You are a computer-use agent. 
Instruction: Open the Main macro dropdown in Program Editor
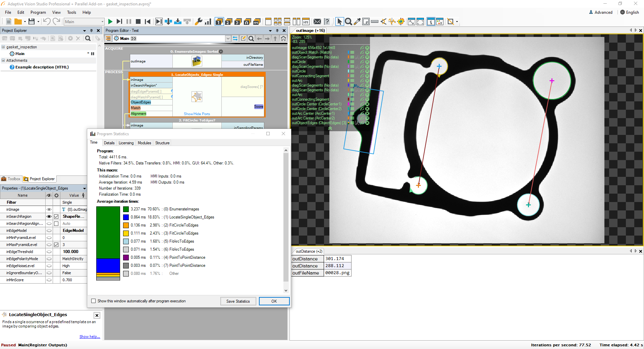point(228,38)
